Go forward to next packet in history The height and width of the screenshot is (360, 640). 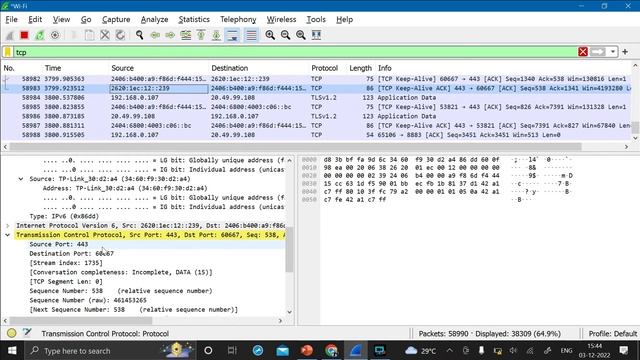170,36
